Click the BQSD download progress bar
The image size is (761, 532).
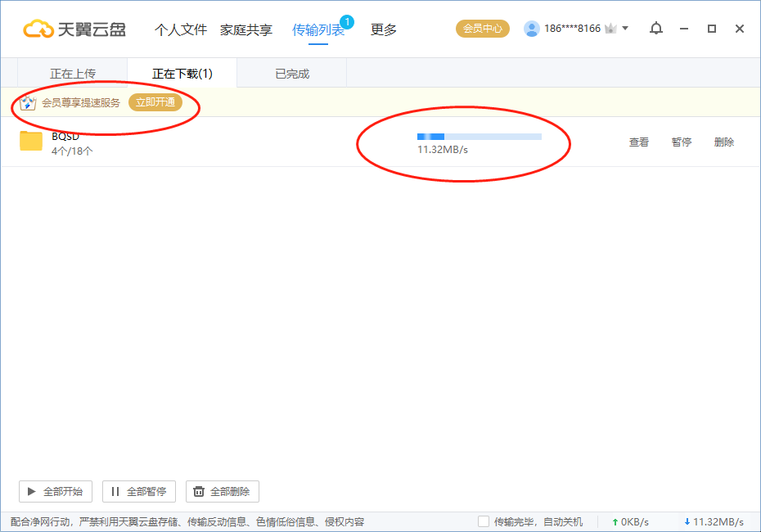[480, 137]
